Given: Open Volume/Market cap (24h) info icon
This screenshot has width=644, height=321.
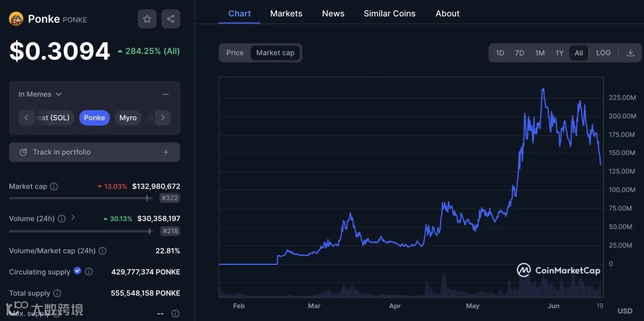Looking at the screenshot, I should coord(103,251).
